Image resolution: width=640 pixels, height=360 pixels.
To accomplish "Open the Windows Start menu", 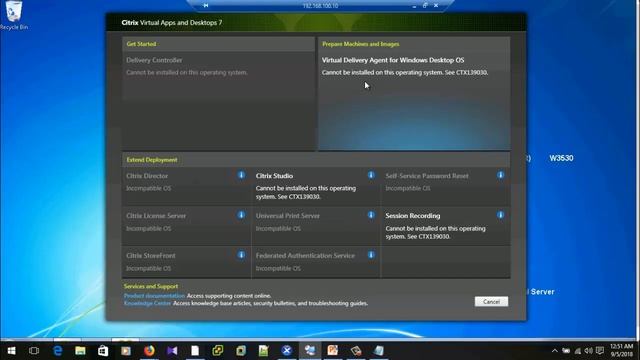I will [11, 351].
